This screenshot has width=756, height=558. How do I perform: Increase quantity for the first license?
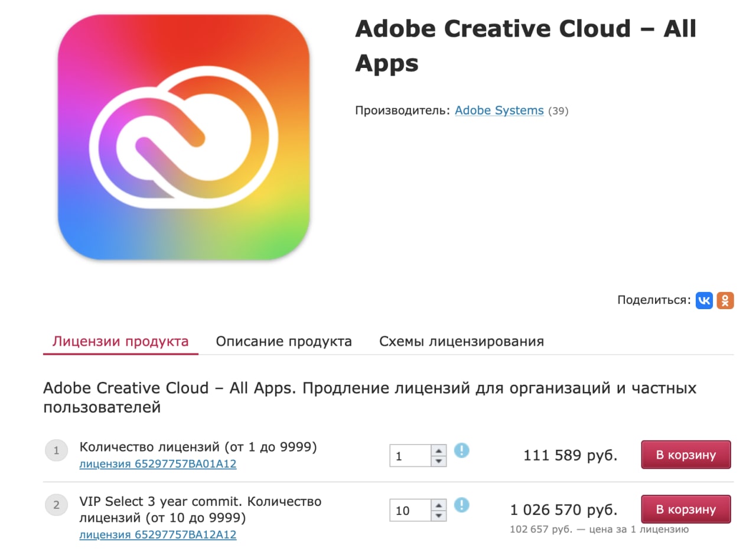point(438,450)
